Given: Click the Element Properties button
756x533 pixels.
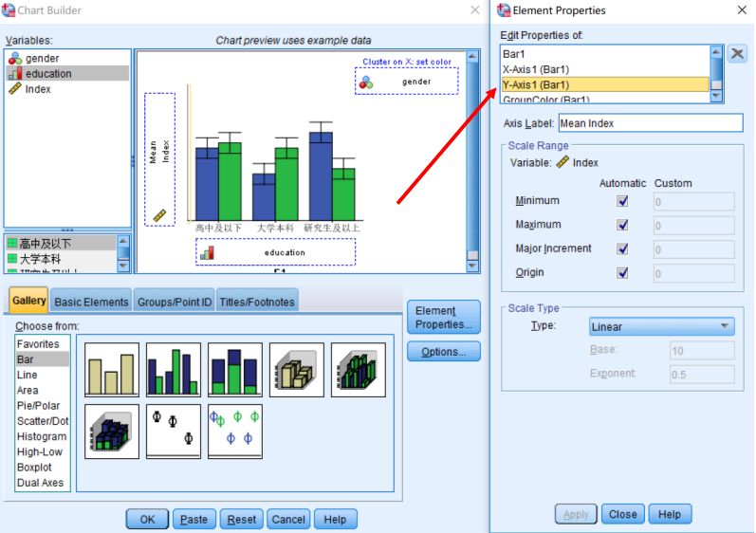Looking at the screenshot, I should point(444,318).
